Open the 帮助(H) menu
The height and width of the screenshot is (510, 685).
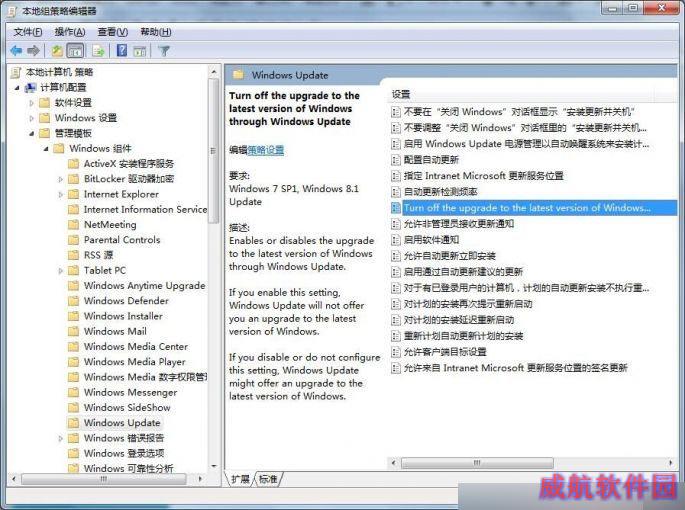[156, 32]
